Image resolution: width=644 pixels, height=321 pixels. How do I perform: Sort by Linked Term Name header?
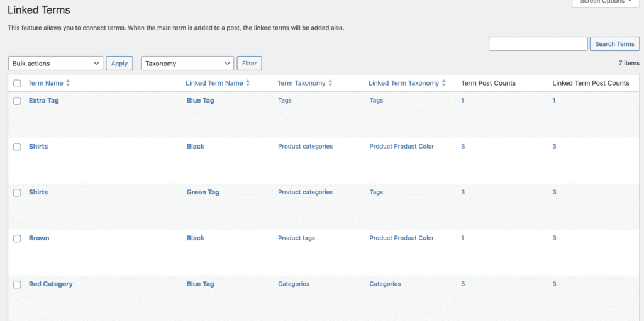(x=214, y=83)
